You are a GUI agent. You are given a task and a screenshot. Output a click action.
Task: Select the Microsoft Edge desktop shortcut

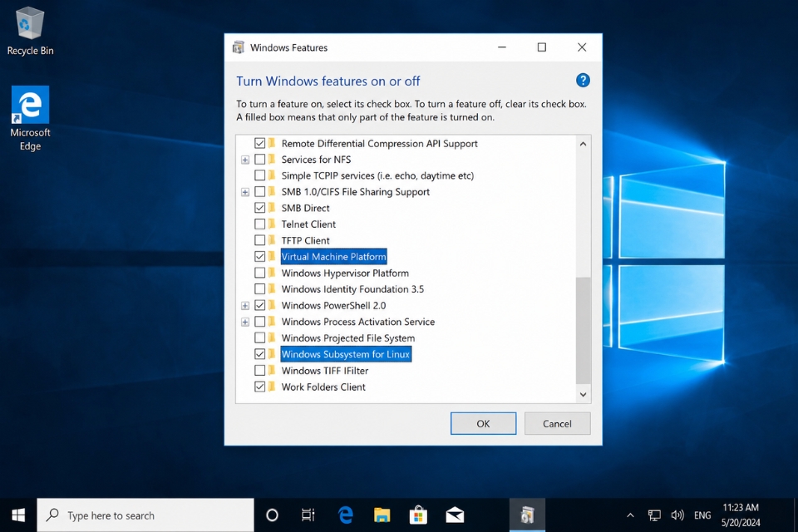pyautogui.click(x=30, y=118)
